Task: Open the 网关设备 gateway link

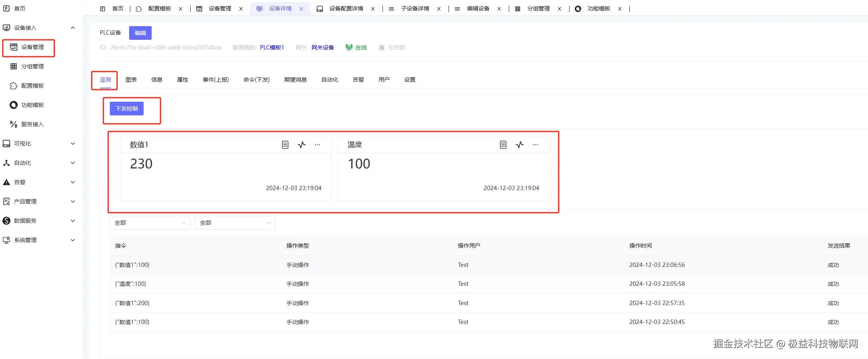Action: (323, 47)
